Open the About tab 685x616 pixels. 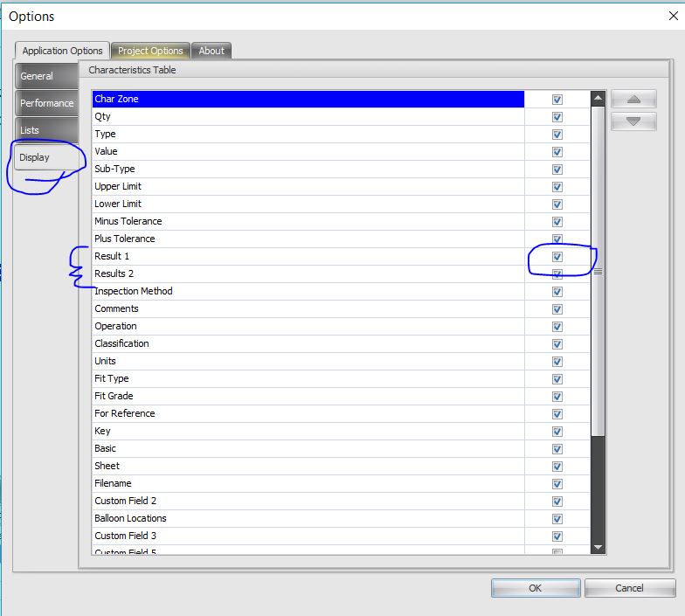pyautogui.click(x=211, y=51)
